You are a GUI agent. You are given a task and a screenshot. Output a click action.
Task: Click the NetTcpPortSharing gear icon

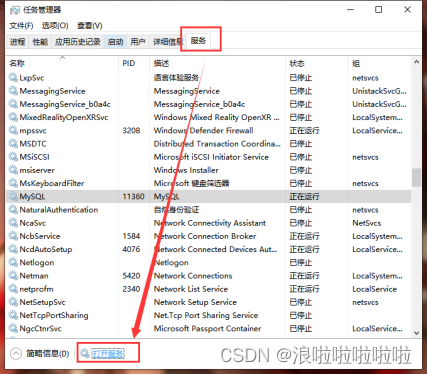13,315
